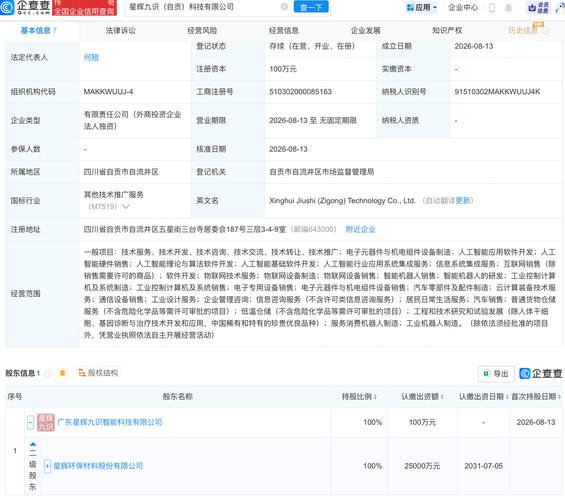This screenshot has width=565, height=500.
Task: Click the 查一下 search button
Action: click(x=311, y=7)
